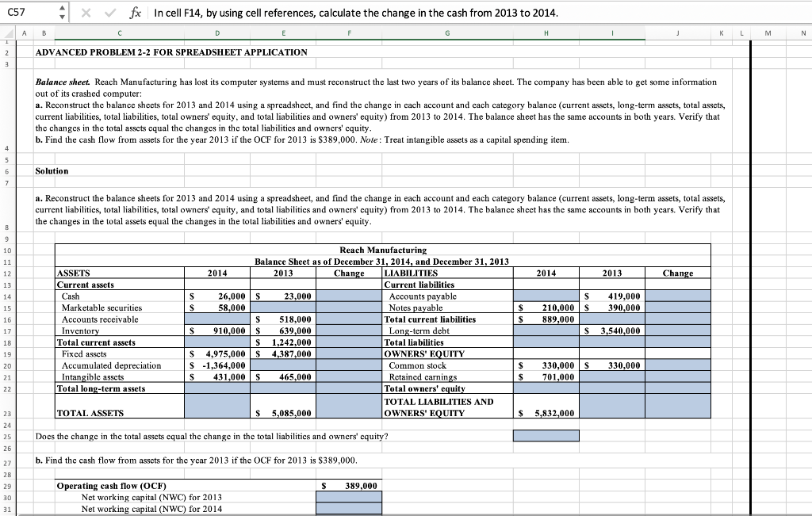This screenshot has width=812, height=516.
Task: Select the blank Change cell next to Cash
Action: [347, 296]
